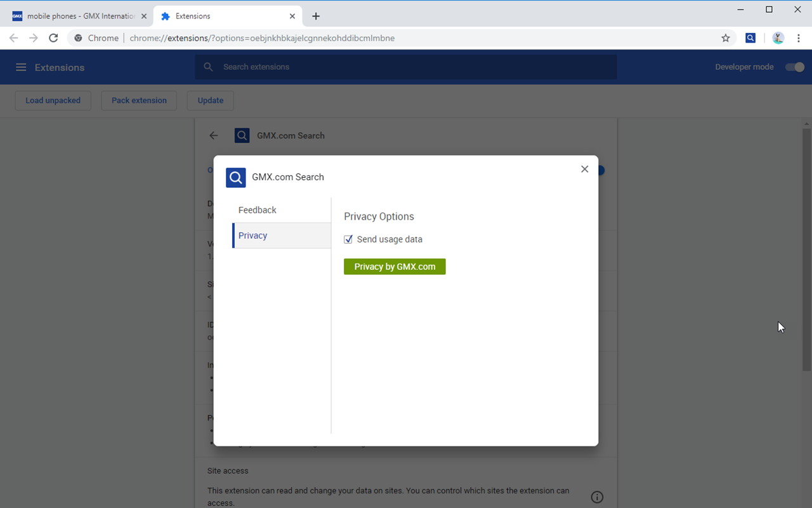Viewport: 812px width, 508px height.
Task: Uncheck the Send usage data checkbox
Action: tap(348, 239)
